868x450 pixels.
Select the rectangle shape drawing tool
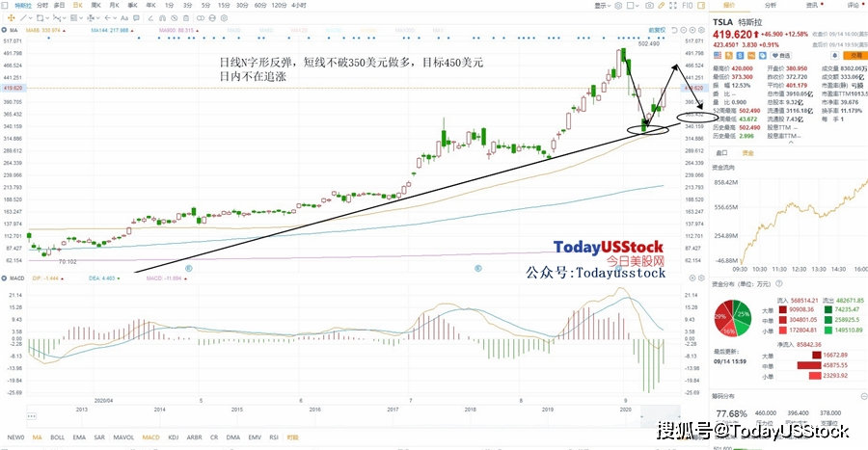(40, 18)
